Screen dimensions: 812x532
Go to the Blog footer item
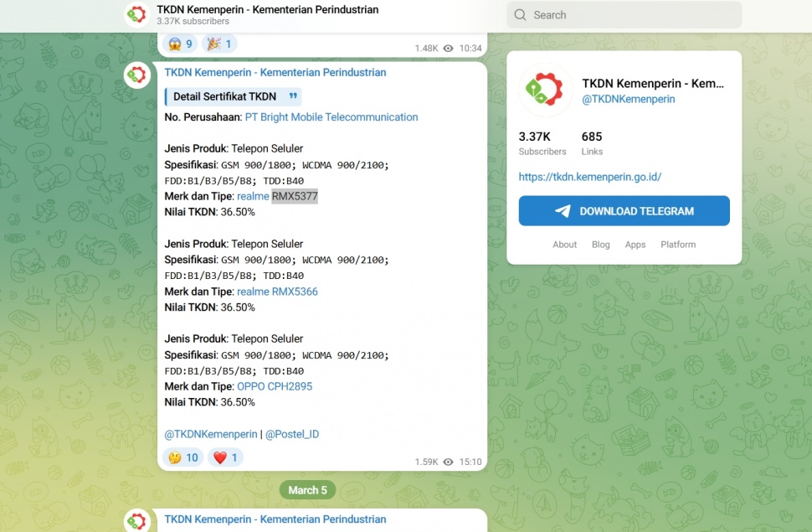tap(600, 245)
